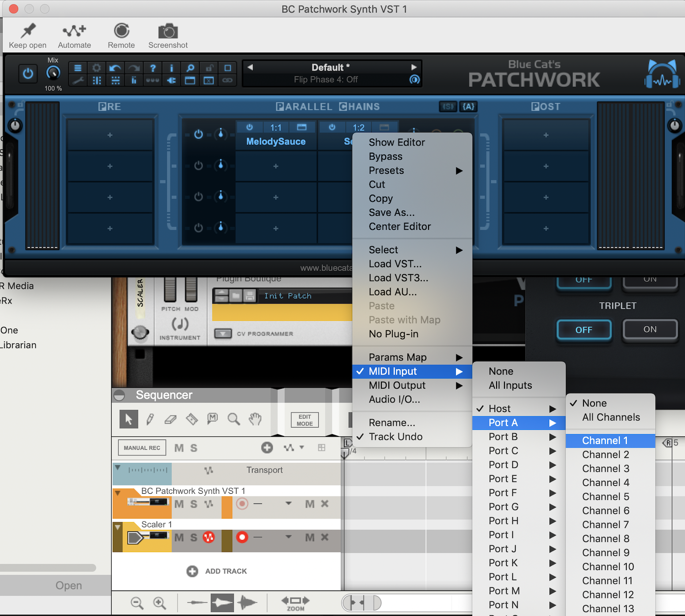Toggle power for the first parallel chain
Image resolution: width=685 pixels, height=616 pixels.
pos(199,134)
